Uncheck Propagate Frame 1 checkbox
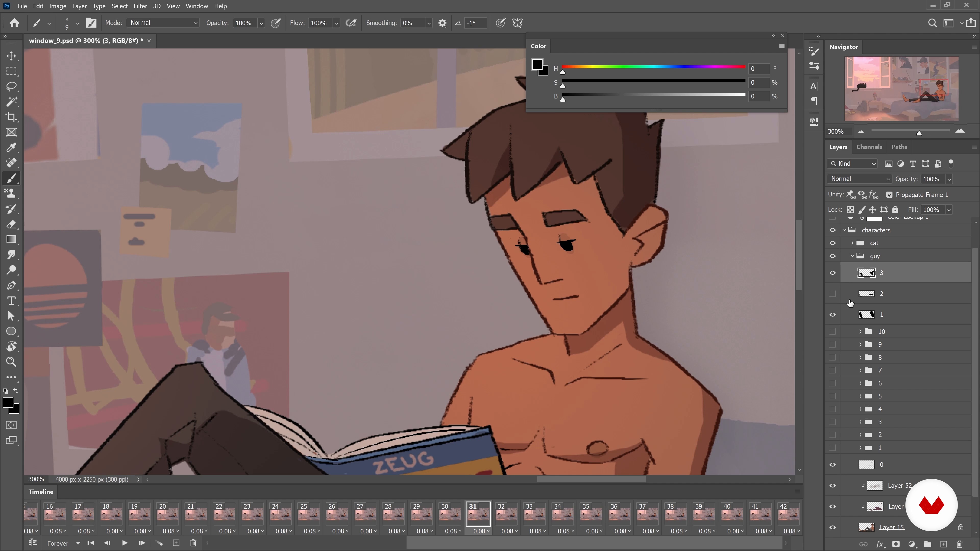The width and height of the screenshot is (980, 551). tap(889, 195)
